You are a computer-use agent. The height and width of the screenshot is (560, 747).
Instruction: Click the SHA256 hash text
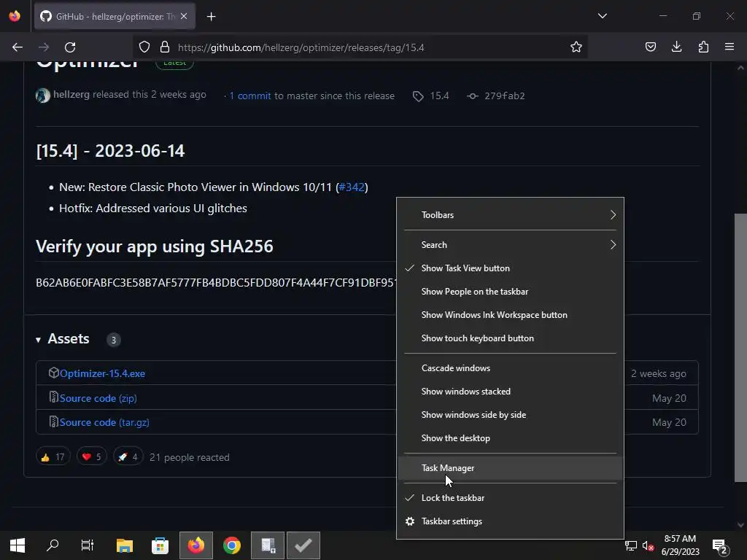pos(216,282)
